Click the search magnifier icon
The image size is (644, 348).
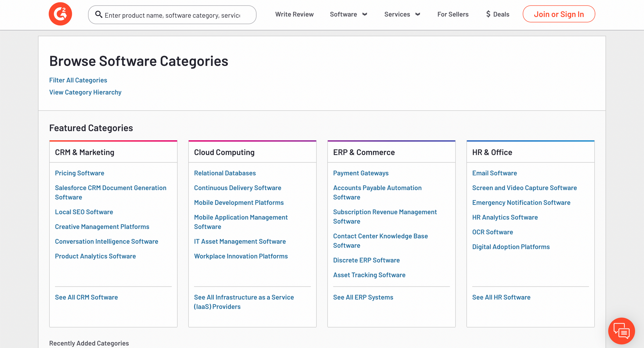pyautogui.click(x=99, y=14)
